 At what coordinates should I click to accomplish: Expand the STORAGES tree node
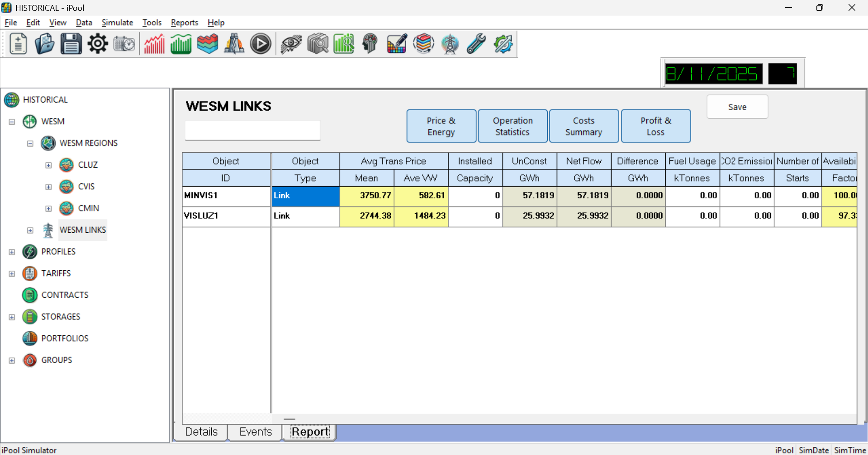12,317
